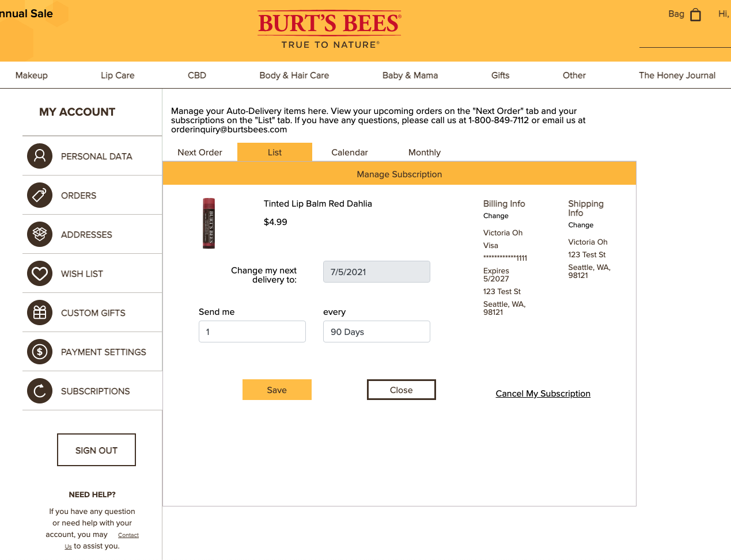The image size is (731, 560).
Task: Go to Payment Settings
Action: click(104, 352)
